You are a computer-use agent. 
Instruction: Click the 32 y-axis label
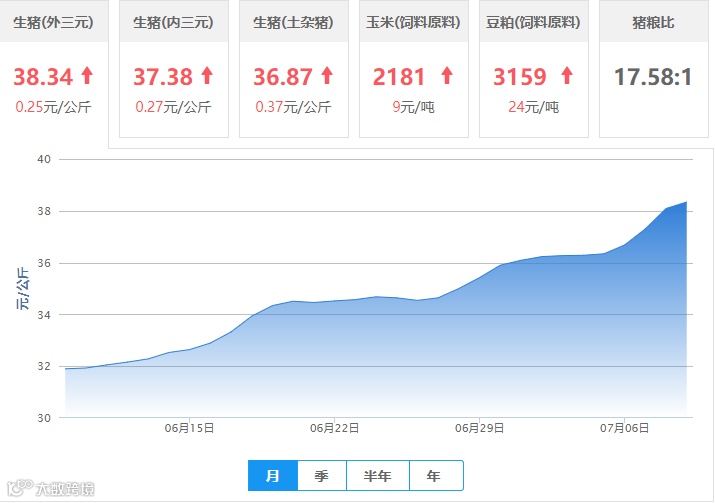pyautogui.click(x=44, y=366)
